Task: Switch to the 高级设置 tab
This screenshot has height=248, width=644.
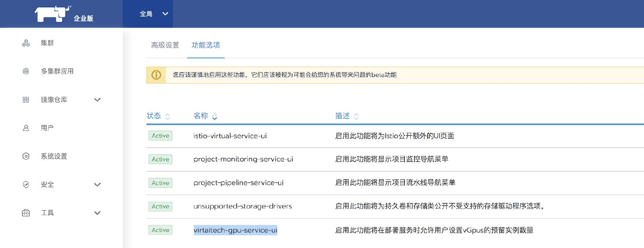Action: click(165, 45)
